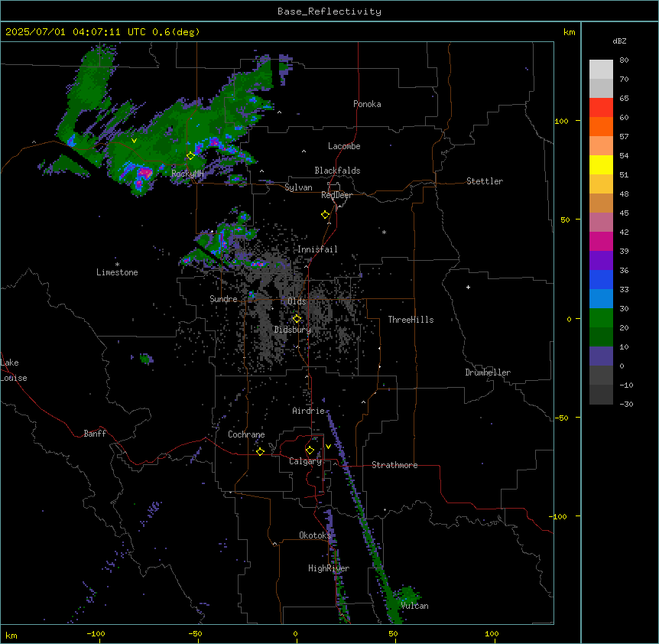659x644 pixels.
Task: Click the km unit label at top right
Action: tap(569, 32)
